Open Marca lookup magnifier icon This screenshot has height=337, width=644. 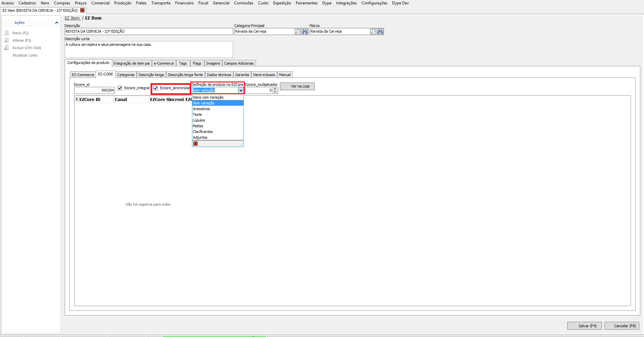(x=373, y=31)
